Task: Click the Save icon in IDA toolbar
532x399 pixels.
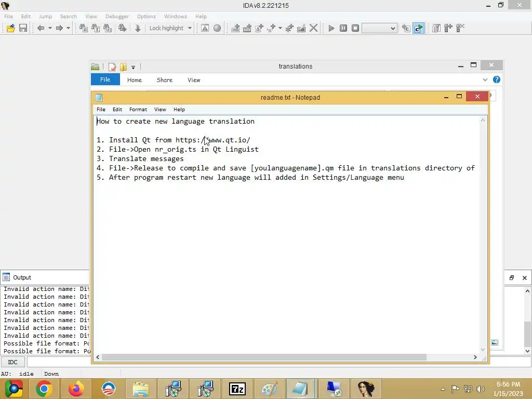Action: [x=23, y=28]
